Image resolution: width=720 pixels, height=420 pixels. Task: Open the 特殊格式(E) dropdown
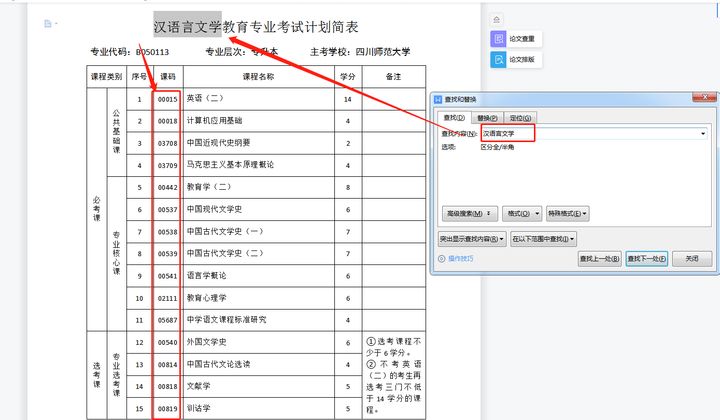(x=568, y=213)
